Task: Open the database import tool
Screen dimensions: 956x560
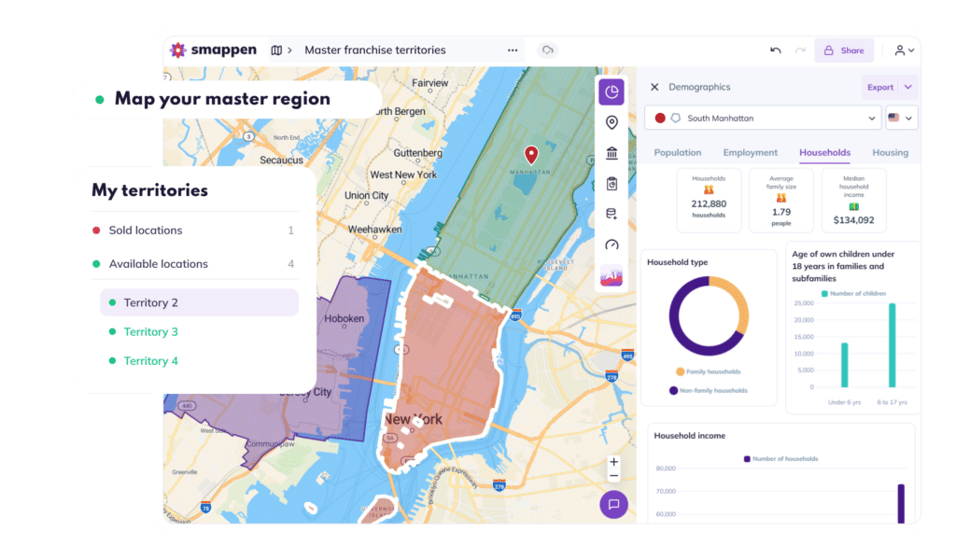Action: 612,214
